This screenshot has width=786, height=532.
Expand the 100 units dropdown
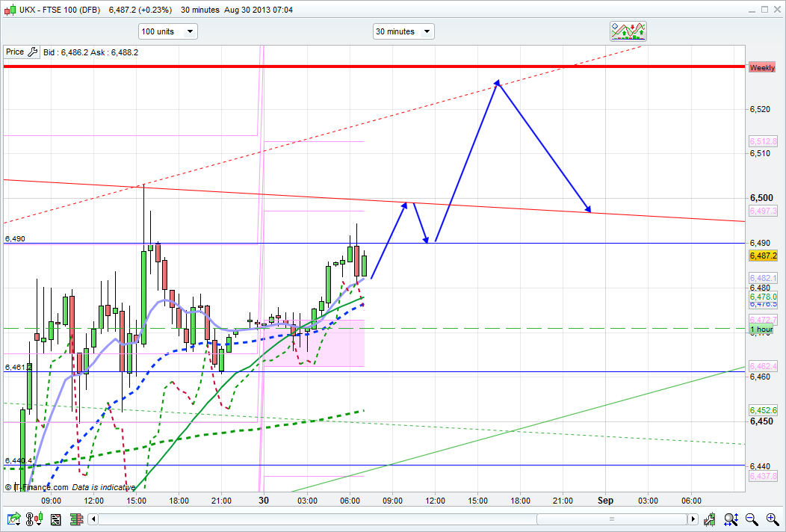tap(167, 31)
